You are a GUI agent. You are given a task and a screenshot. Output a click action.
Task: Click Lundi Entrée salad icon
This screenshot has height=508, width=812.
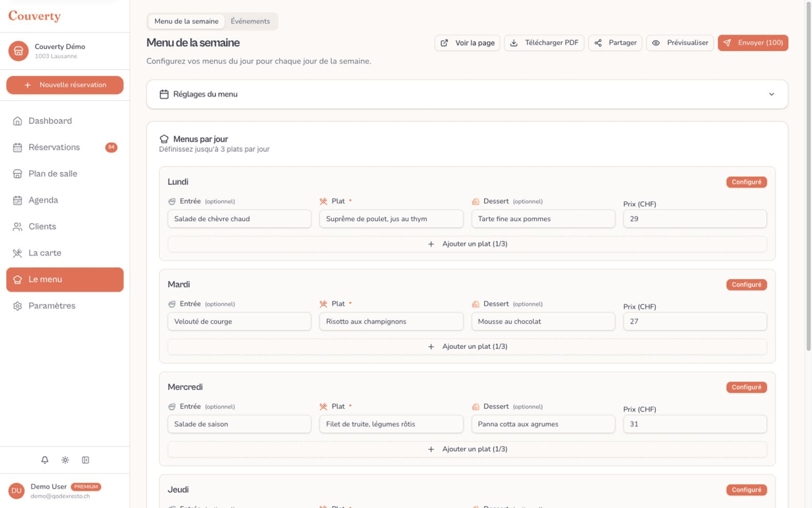172,202
